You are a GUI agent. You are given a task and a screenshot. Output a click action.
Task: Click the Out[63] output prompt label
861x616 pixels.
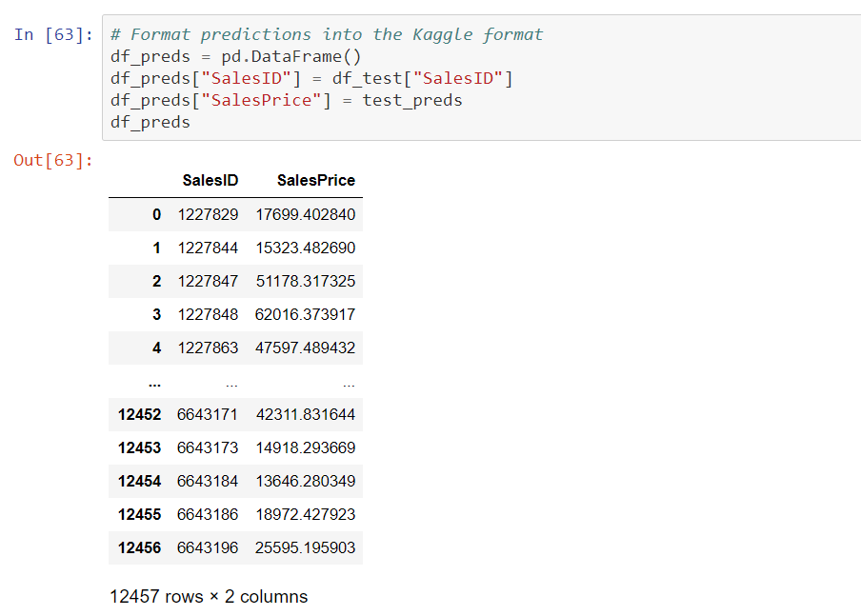coord(53,160)
